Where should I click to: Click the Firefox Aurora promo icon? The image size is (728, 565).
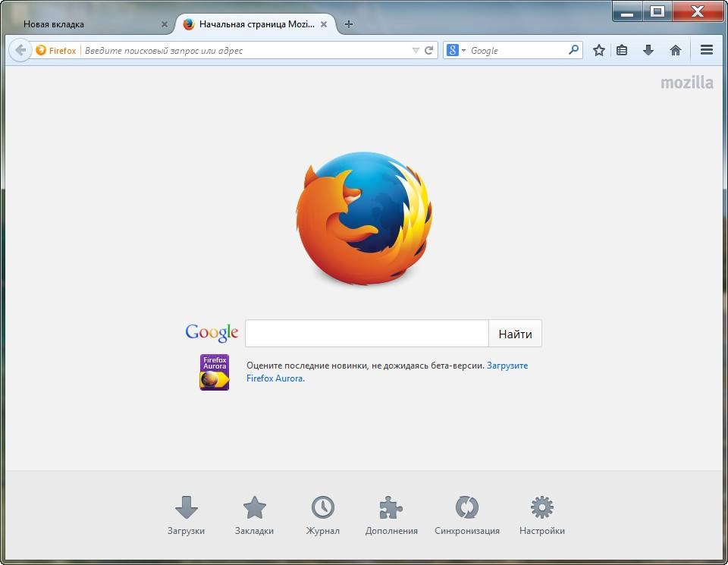(x=215, y=372)
